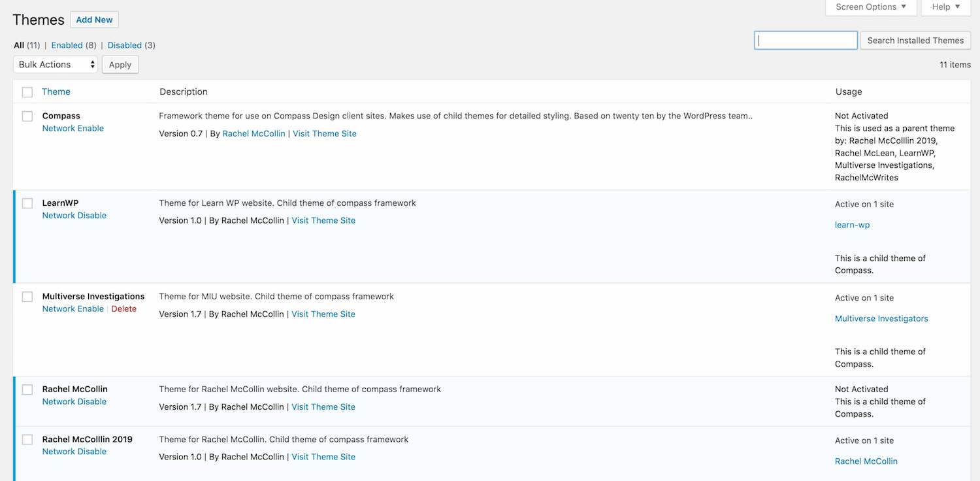The image size is (980, 481).
Task: Click the Apply button
Action: [120, 64]
